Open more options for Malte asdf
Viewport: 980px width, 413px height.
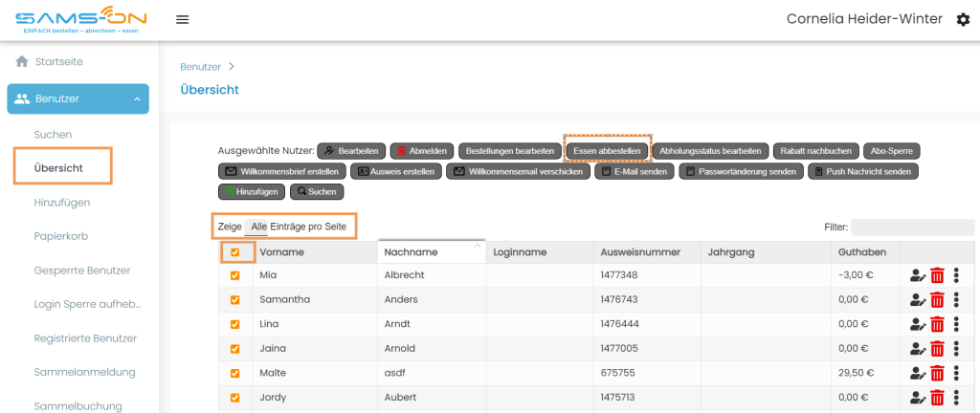click(x=956, y=373)
